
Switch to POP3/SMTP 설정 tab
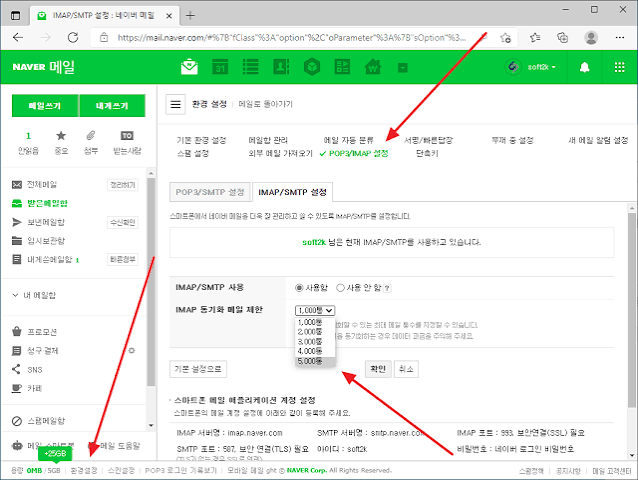tap(210, 192)
